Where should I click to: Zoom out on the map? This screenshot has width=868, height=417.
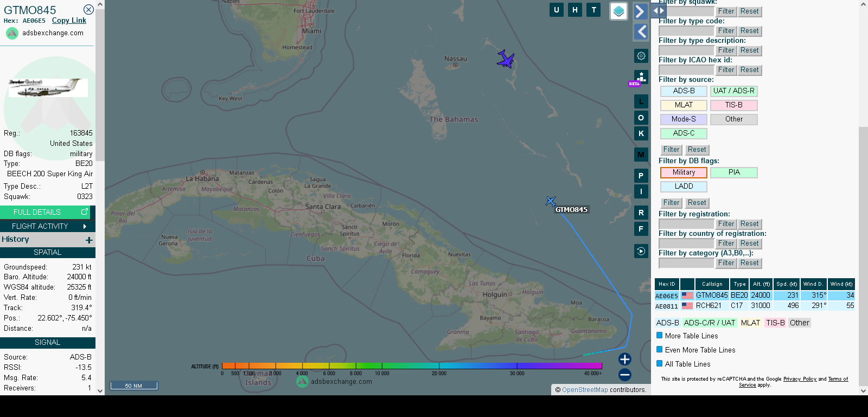625,375
